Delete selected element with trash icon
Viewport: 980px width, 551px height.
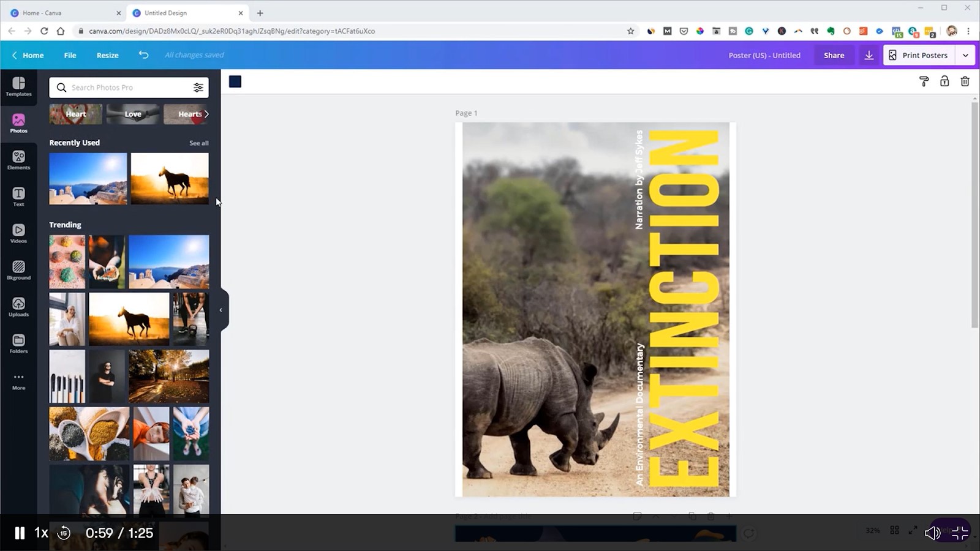pyautogui.click(x=965, y=81)
